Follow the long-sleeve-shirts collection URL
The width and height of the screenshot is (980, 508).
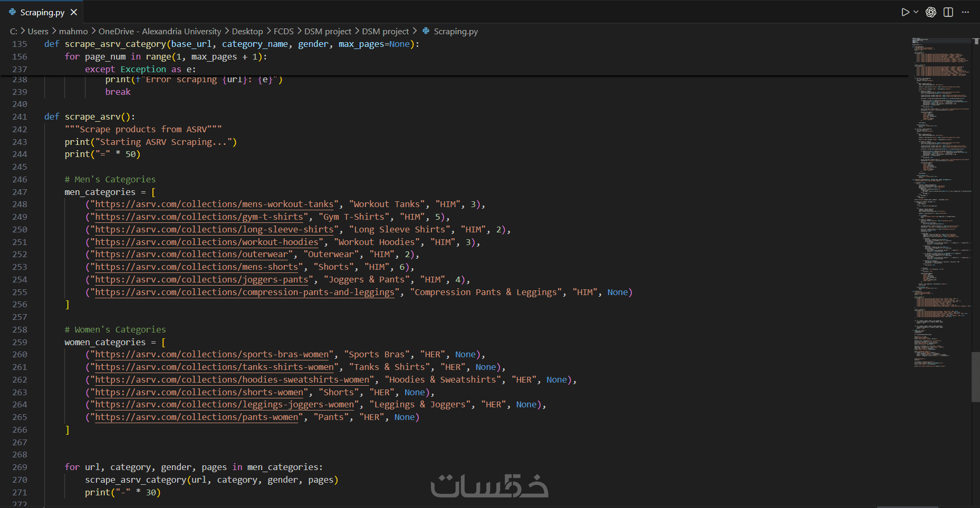pyautogui.click(x=214, y=230)
